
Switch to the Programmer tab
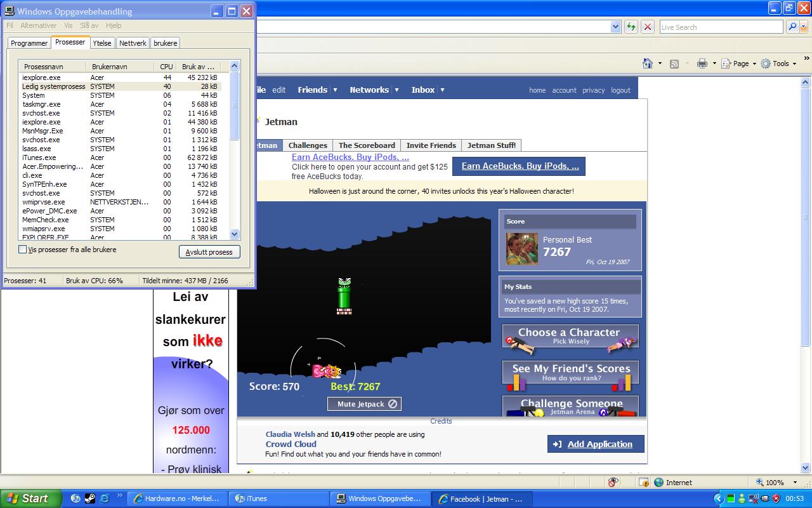(29, 43)
